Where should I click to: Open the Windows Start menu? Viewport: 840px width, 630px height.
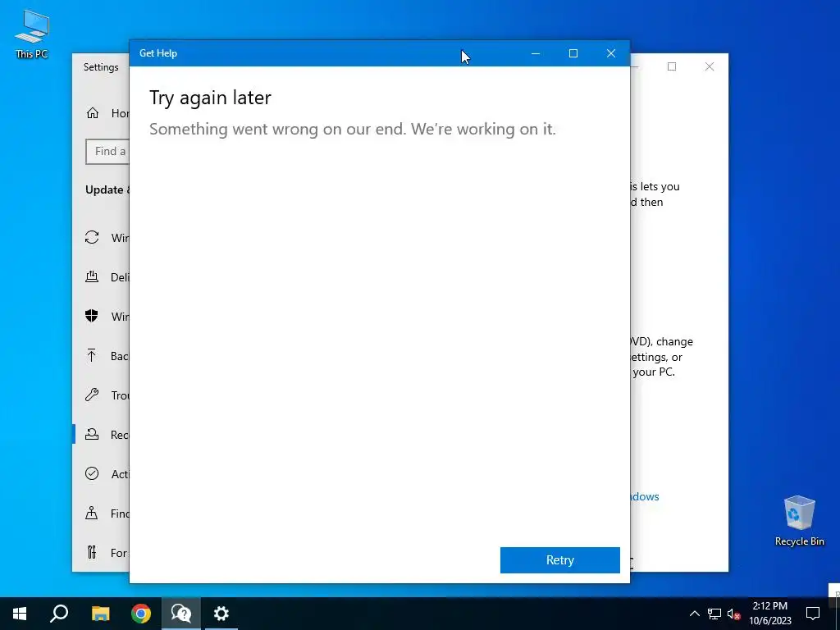click(x=20, y=614)
